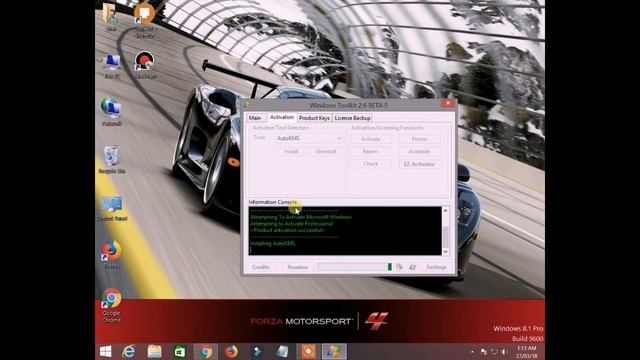Click the Windows toolkit icon beside Settings
Viewport: 640px width, 360px height.
[x=412, y=267]
